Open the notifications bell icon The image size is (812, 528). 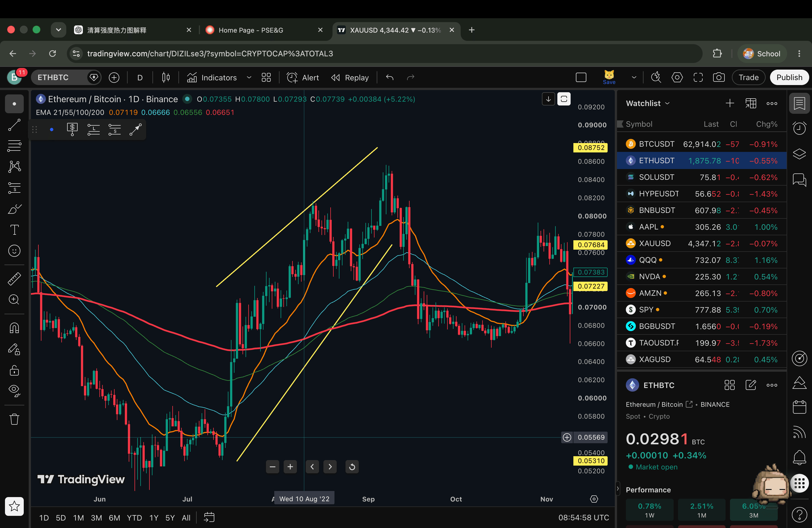tap(799, 457)
